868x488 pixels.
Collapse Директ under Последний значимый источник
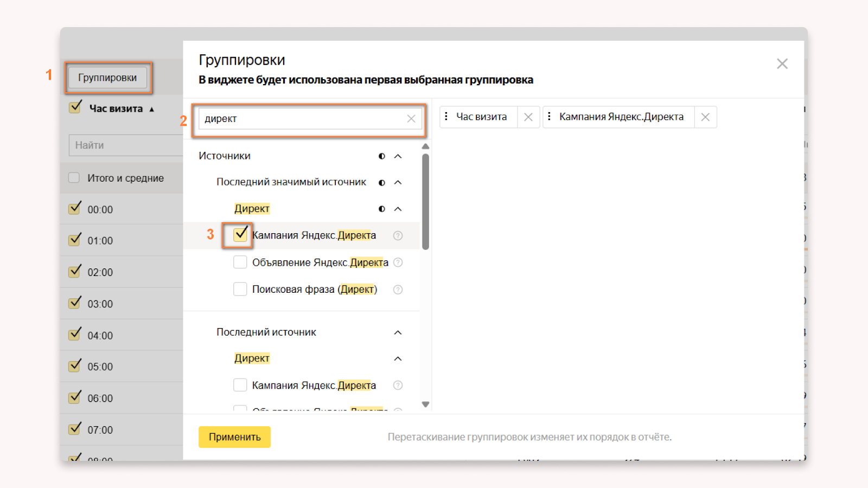coord(398,209)
